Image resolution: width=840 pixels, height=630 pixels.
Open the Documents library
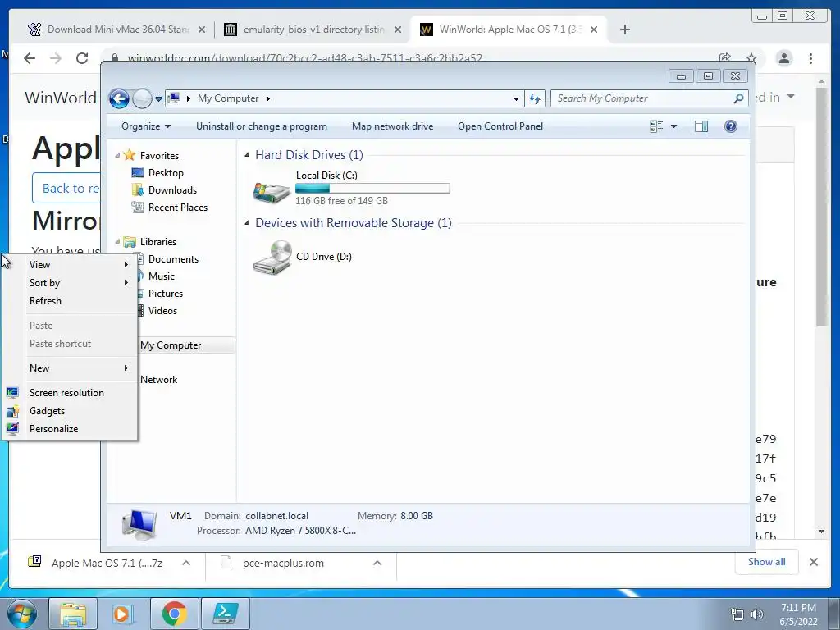[x=173, y=259]
